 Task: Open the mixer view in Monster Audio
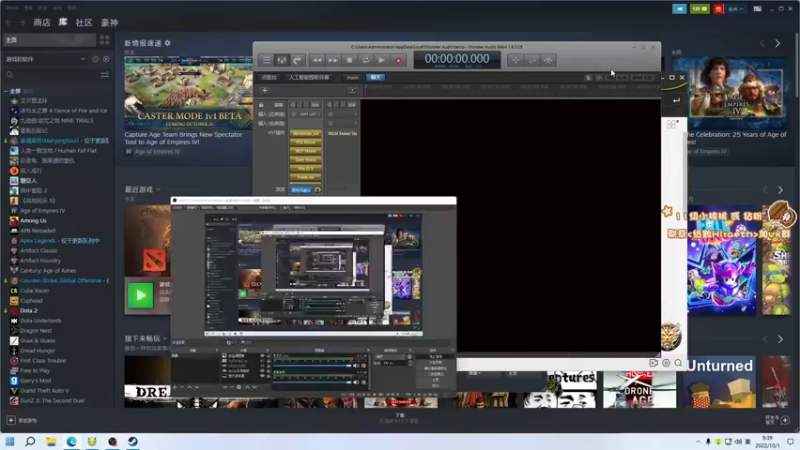click(282, 60)
